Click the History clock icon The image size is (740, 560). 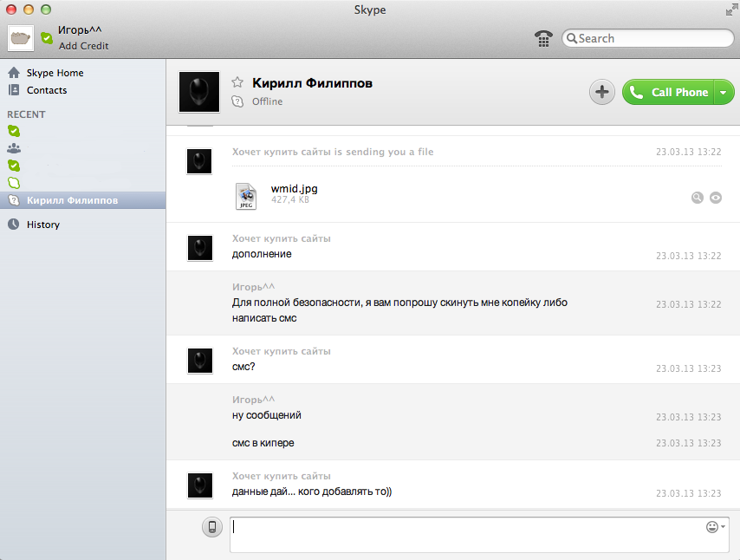click(14, 224)
